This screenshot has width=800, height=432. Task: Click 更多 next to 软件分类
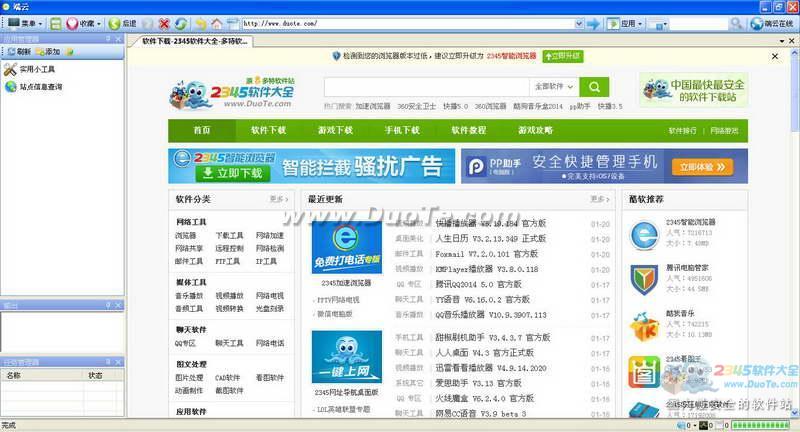click(x=279, y=199)
